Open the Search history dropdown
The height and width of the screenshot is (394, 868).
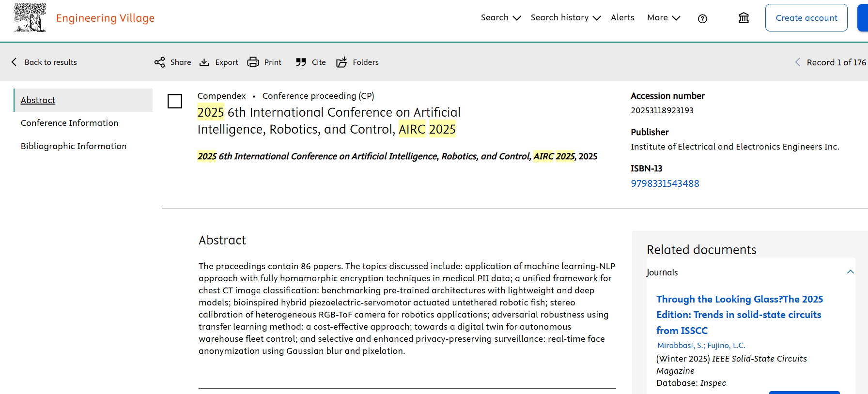coord(565,17)
